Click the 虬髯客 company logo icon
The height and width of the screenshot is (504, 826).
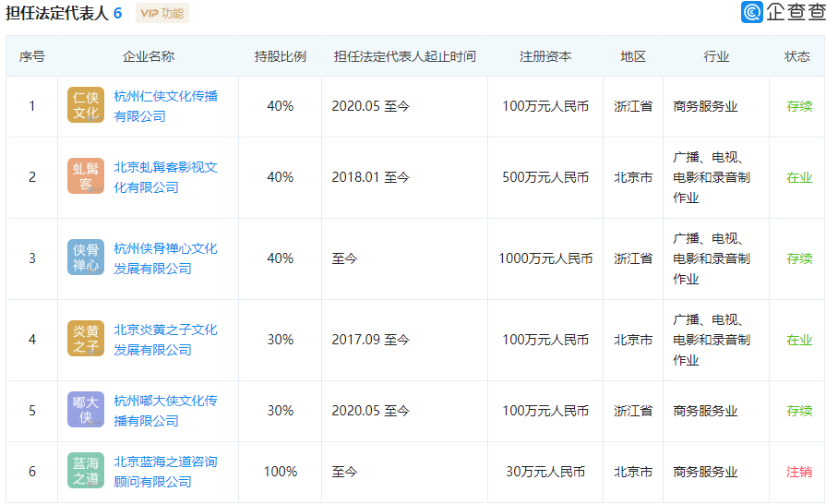click(85, 176)
